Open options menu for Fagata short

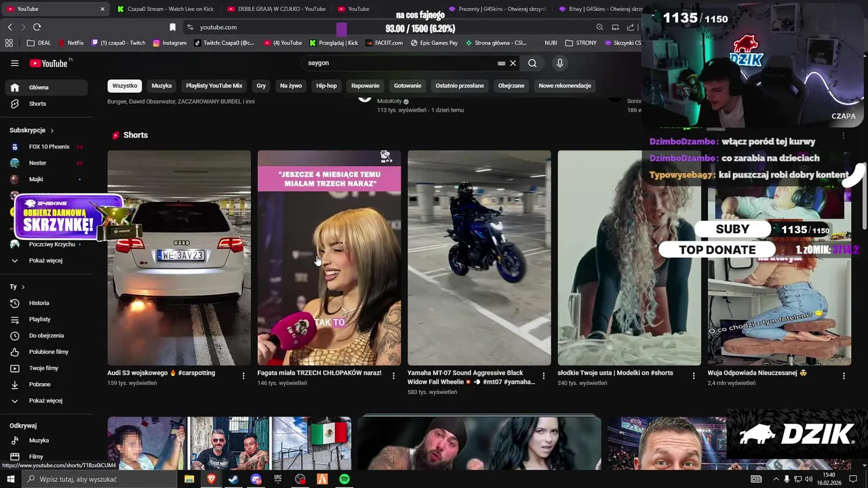[x=393, y=375]
